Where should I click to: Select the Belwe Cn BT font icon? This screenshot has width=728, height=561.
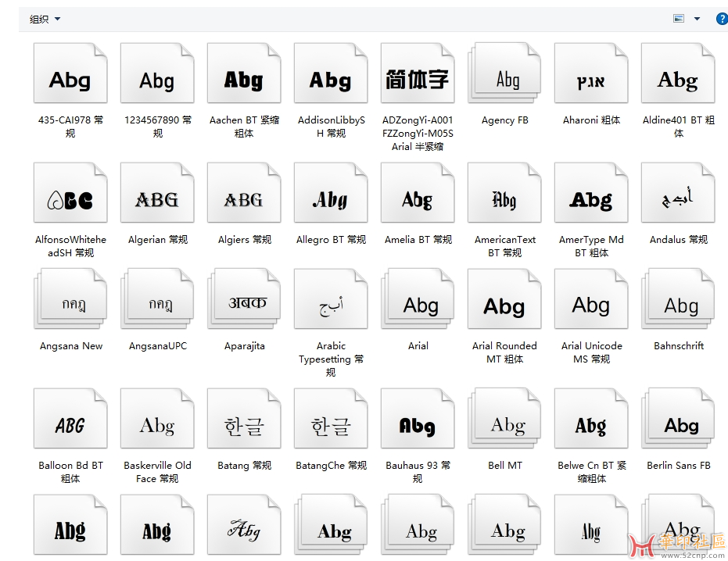pos(591,419)
